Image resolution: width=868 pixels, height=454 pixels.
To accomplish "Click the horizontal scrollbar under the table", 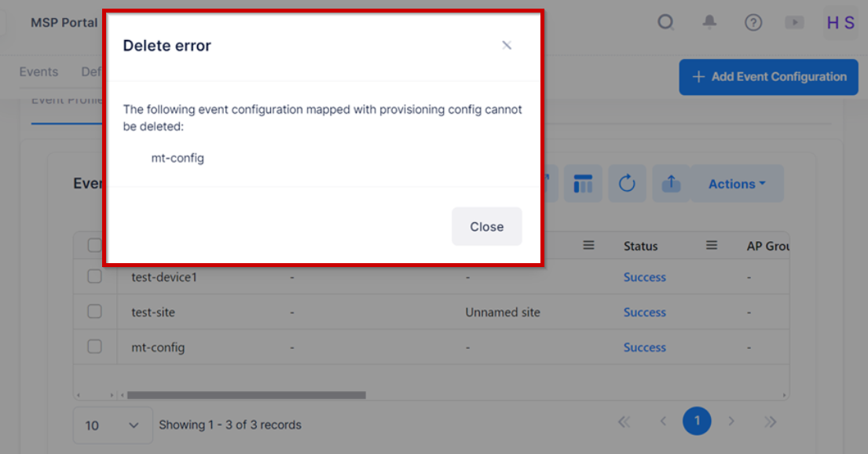I will coord(246,395).
